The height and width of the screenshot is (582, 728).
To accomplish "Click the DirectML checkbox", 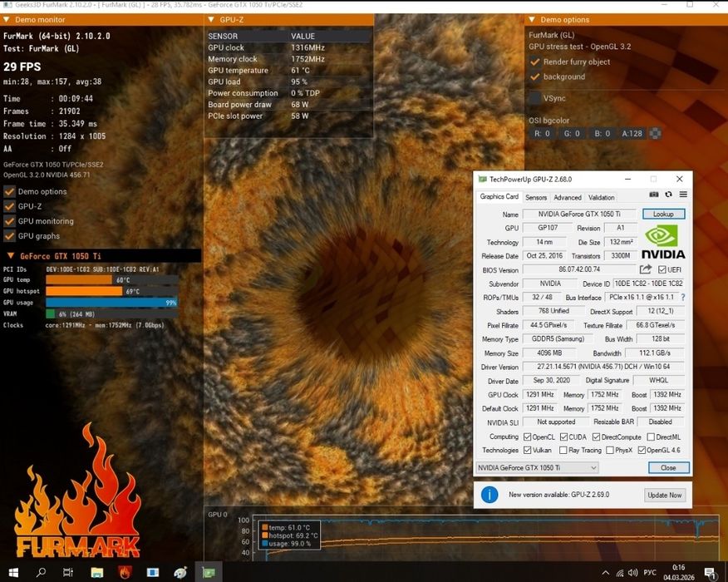I will tap(651, 437).
